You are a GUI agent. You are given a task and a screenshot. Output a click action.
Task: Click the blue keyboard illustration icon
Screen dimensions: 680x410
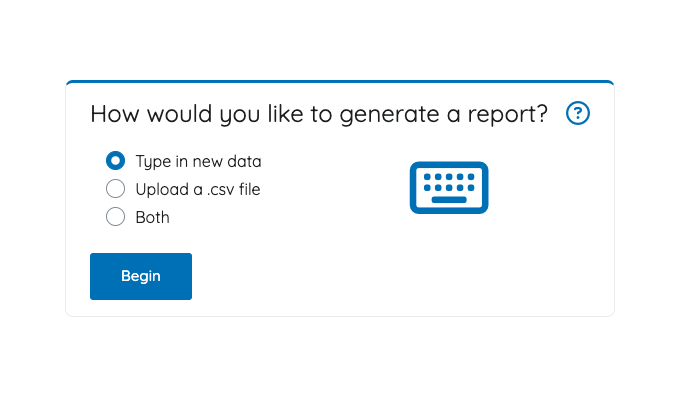449,187
